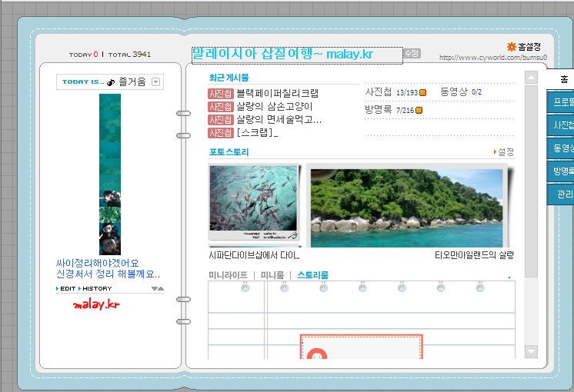
Task: Select the 사진첩 side tab
Action: [x=560, y=125]
